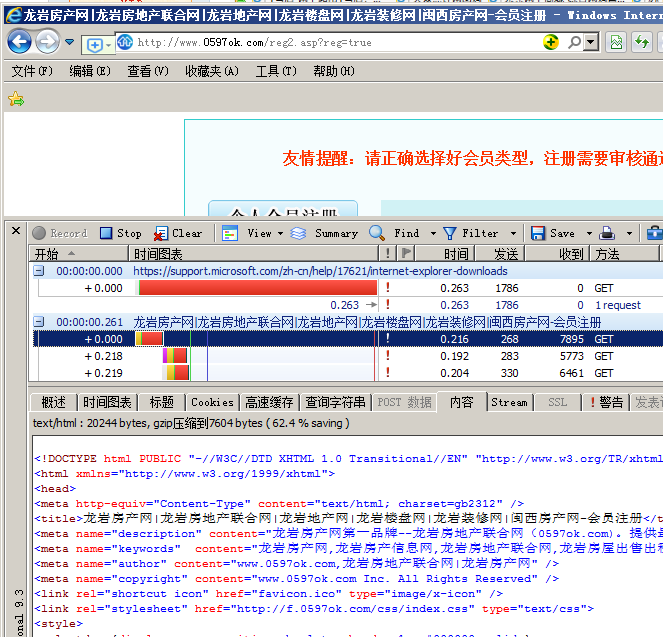Close the HttpWatch panel with X

point(16,231)
